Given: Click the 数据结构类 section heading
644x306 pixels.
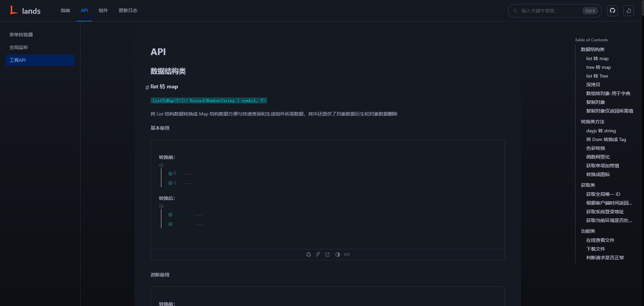Looking at the screenshot, I should [x=168, y=71].
